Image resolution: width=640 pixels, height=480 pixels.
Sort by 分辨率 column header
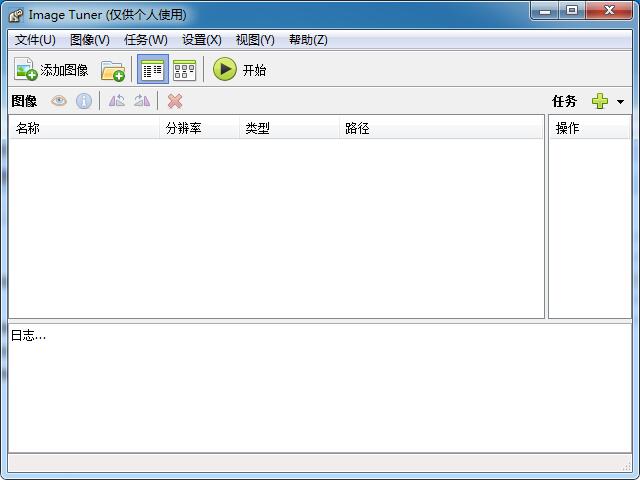pos(199,128)
